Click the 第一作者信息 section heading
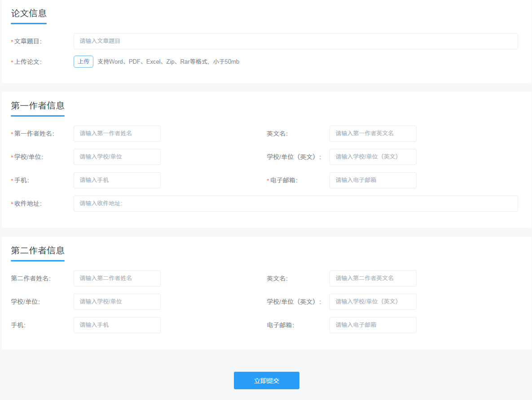The width and height of the screenshot is (532, 400). [38, 106]
